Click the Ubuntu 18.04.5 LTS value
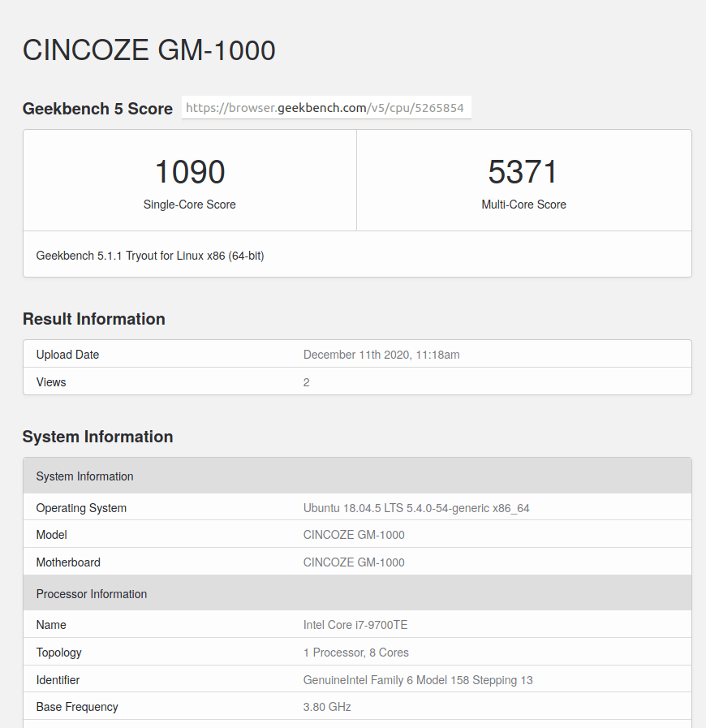Screen dimensions: 706x728 point(416,508)
